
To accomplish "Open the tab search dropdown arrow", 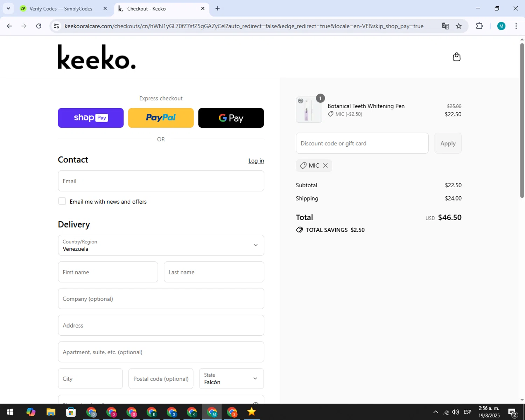I will click(x=8, y=8).
